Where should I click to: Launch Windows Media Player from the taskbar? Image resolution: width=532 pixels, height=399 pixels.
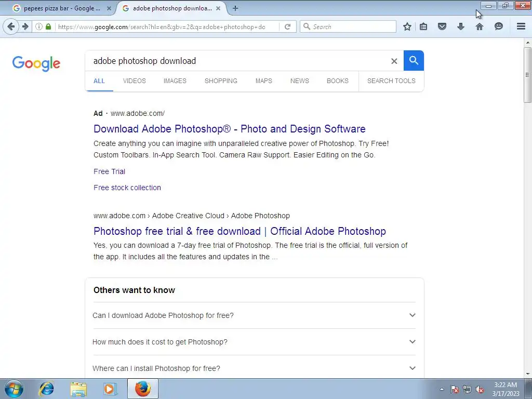click(110, 389)
